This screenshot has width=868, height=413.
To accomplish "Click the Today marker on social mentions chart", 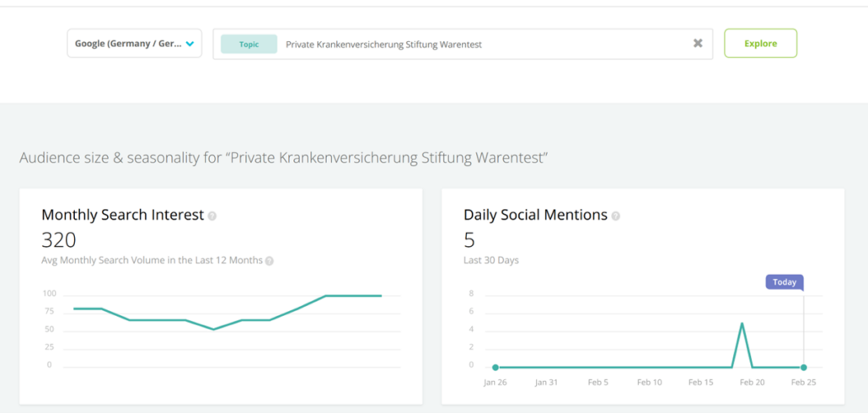I will click(785, 282).
